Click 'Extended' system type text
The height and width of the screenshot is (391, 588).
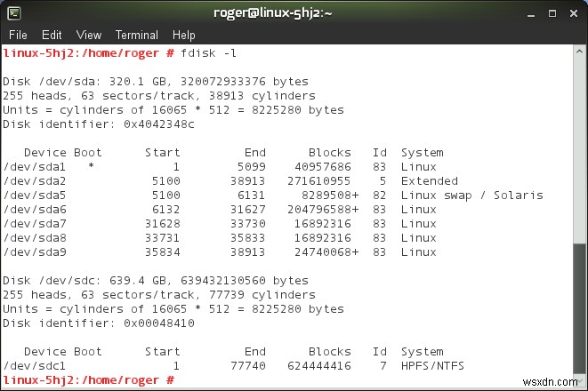click(x=430, y=181)
